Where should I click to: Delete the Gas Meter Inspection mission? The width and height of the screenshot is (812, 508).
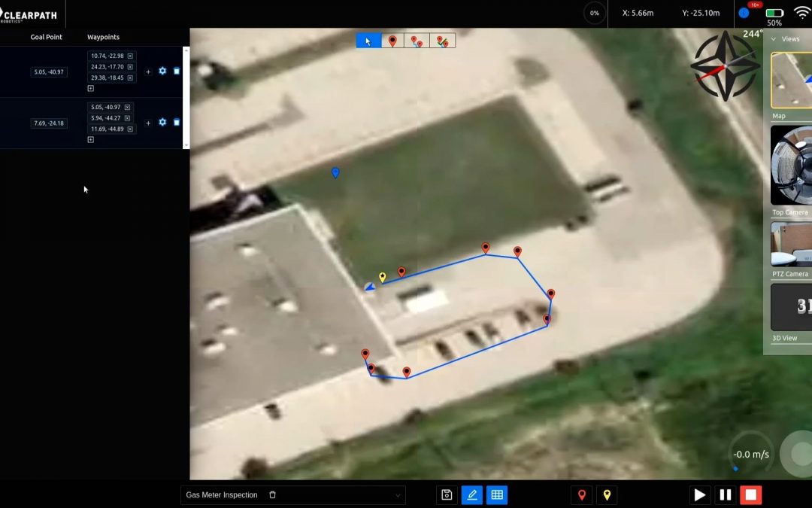pos(272,495)
